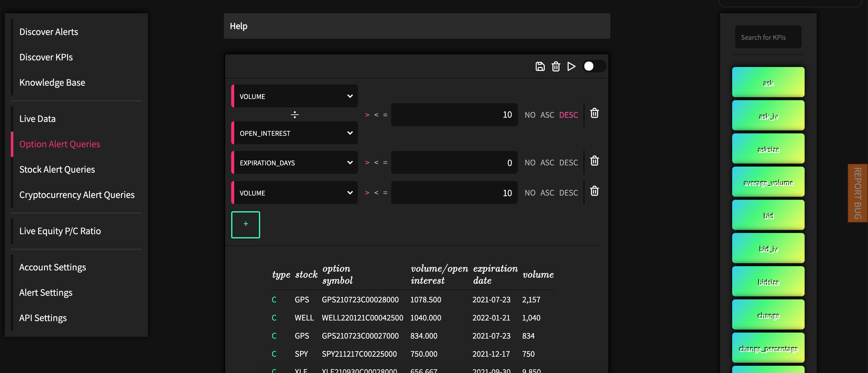This screenshot has height=373, width=868.
Task: Pick the change KPI tile
Action: click(768, 315)
